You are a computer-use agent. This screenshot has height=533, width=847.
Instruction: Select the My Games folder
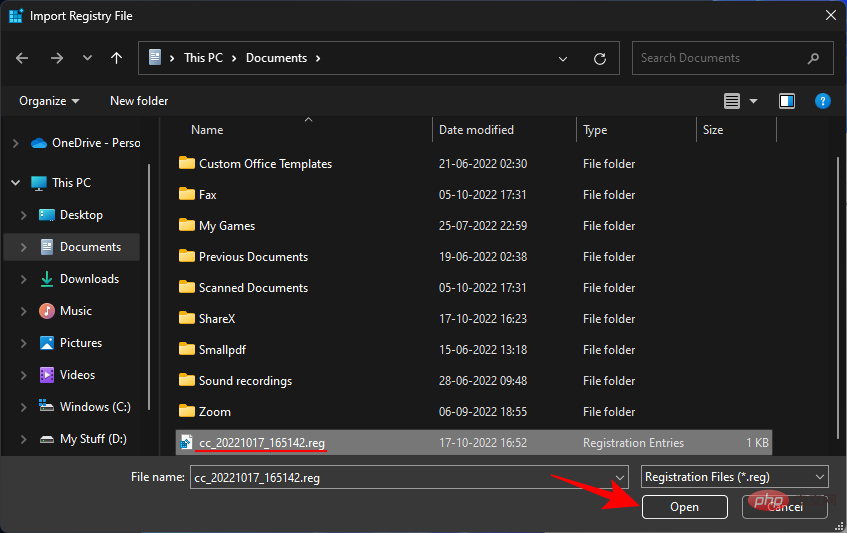(227, 226)
